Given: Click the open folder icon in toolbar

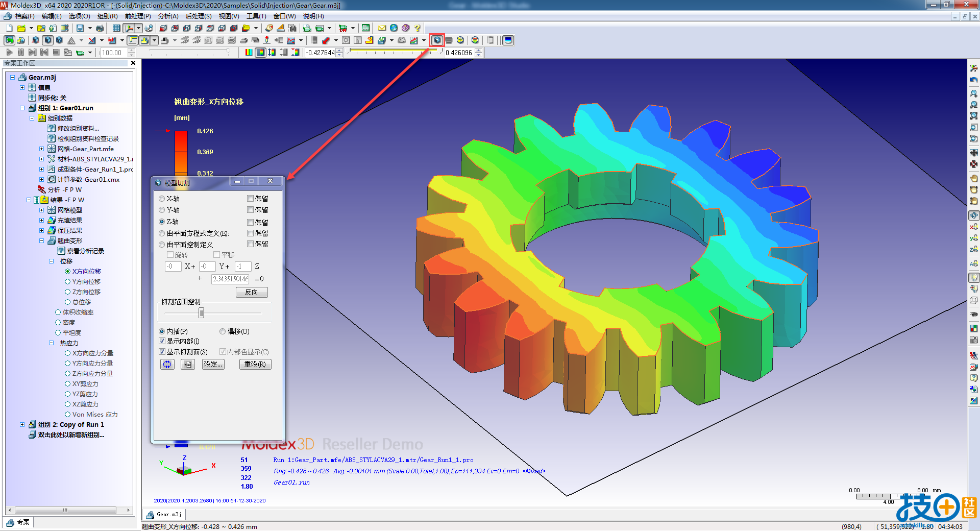Looking at the screenshot, I should (21, 28).
